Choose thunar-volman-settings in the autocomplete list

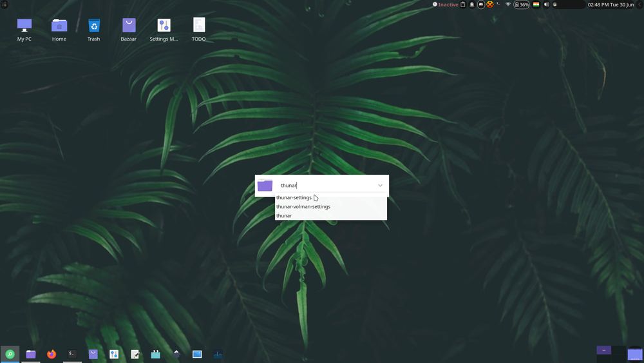[x=303, y=207]
